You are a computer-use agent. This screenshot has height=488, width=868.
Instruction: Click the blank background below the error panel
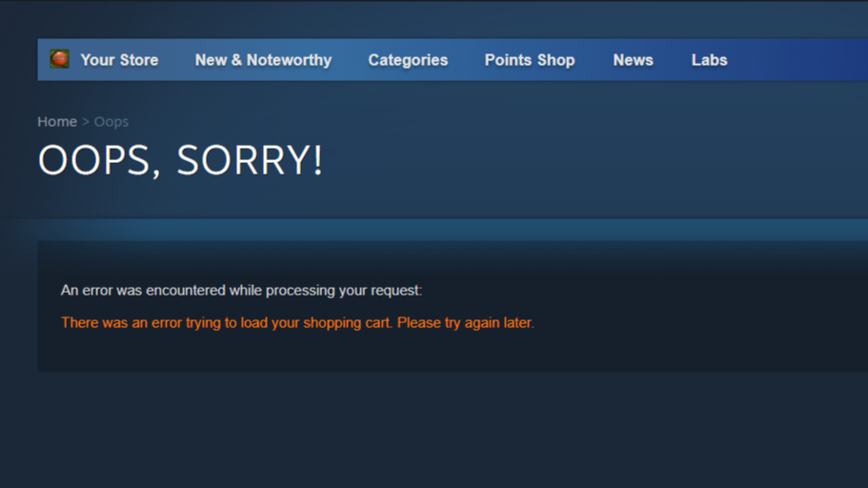pos(443,432)
